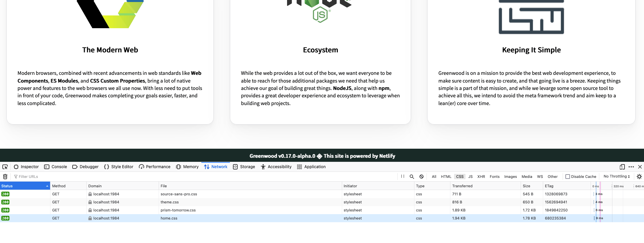Toggle the XHR request filter
Viewport: 644px width, 243px height.
481,177
